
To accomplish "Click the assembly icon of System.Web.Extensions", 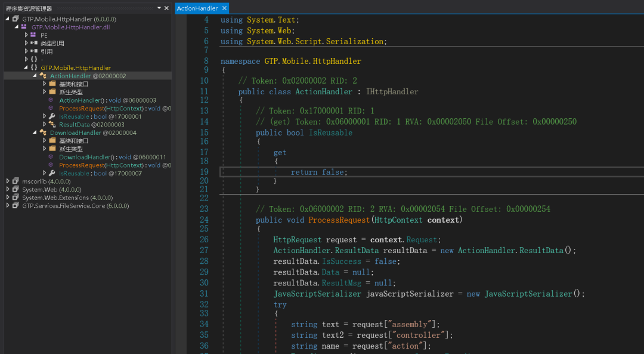I will tap(16, 198).
